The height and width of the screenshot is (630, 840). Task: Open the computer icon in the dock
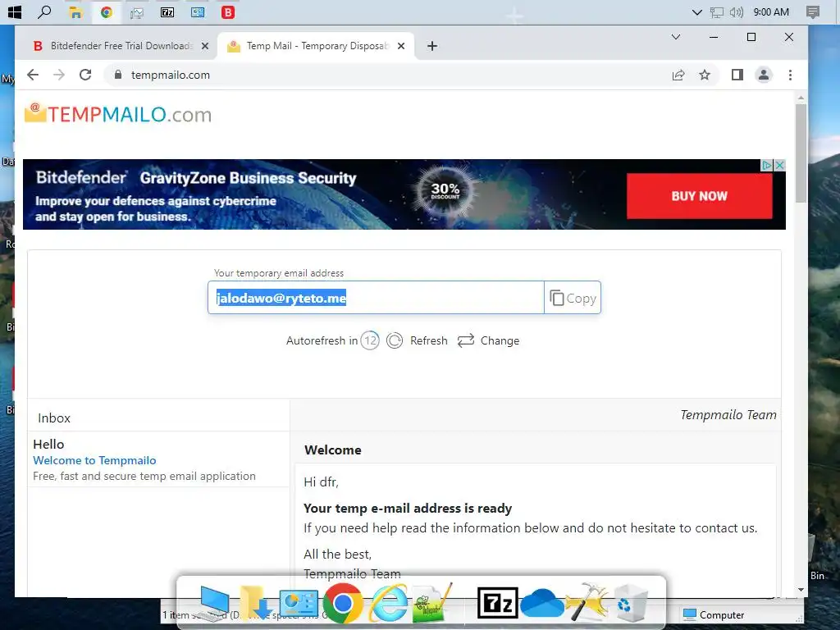(x=214, y=603)
